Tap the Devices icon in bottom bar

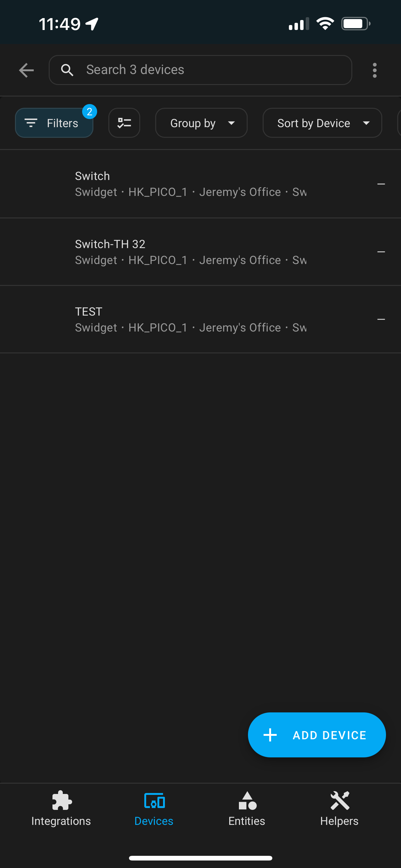(x=154, y=800)
